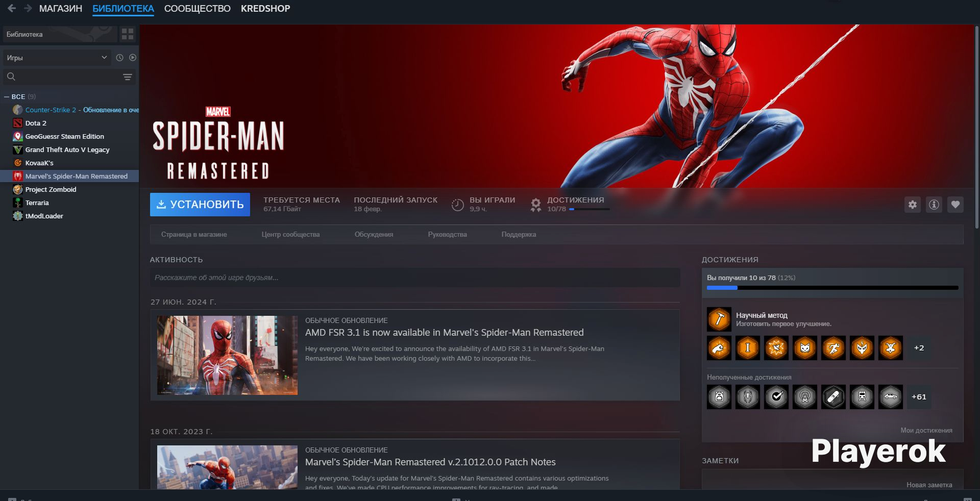Screen dimensions: 980x501
Task: Select GeoGuessr Steam Edition icon
Action: coord(18,136)
